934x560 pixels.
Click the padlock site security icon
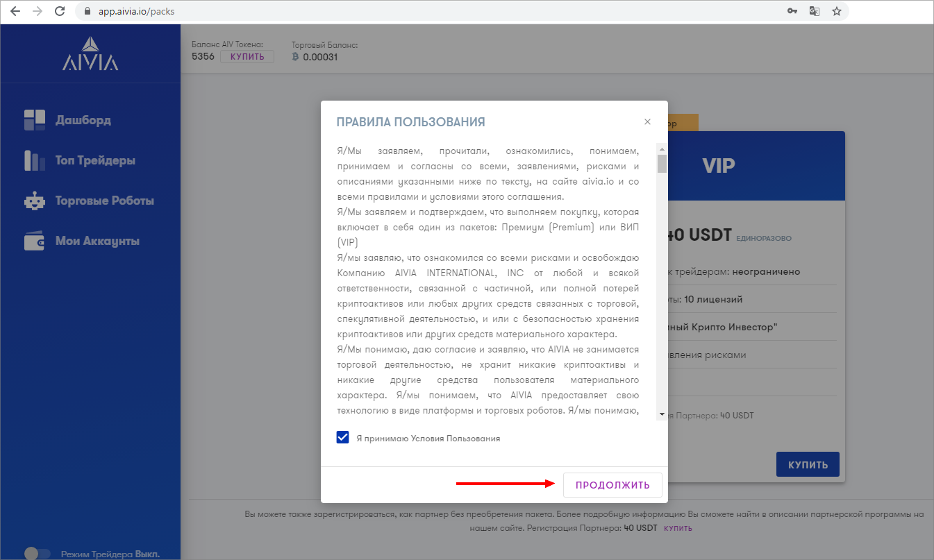[87, 12]
